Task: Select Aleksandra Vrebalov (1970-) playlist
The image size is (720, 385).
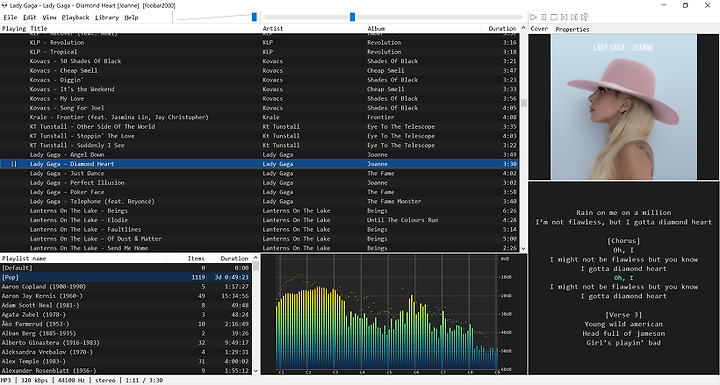Action: pos(126,352)
